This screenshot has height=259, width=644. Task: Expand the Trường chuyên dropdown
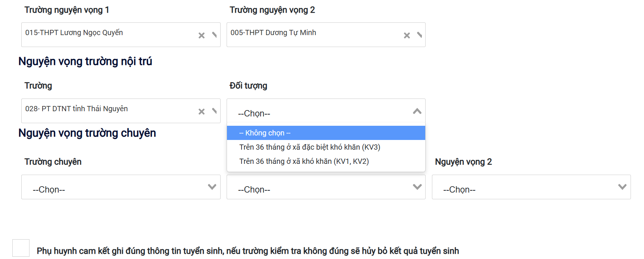(x=121, y=187)
